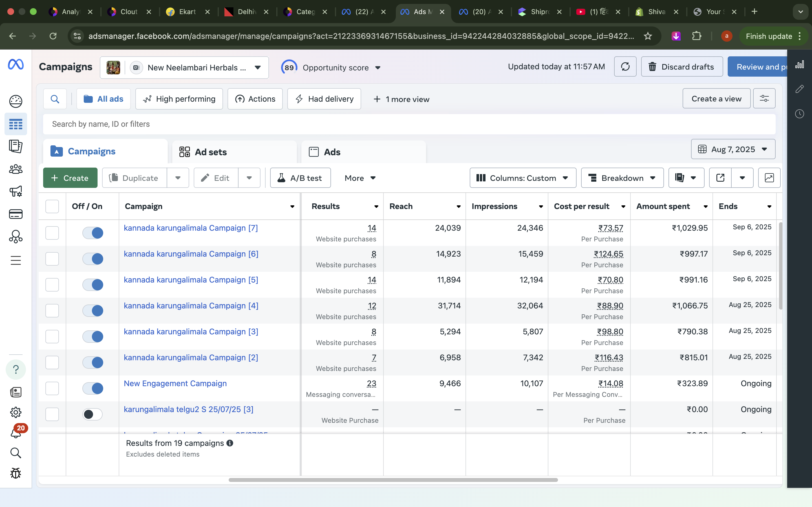Expand the Columns: Custom dropdown
This screenshot has width=812, height=507.
point(522,178)
